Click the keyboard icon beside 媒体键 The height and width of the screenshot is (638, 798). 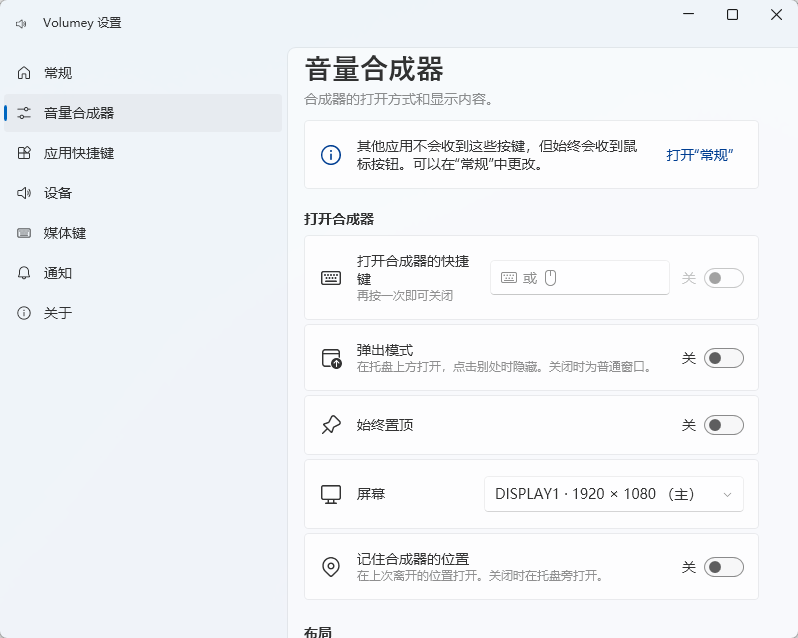click(24, 233)
